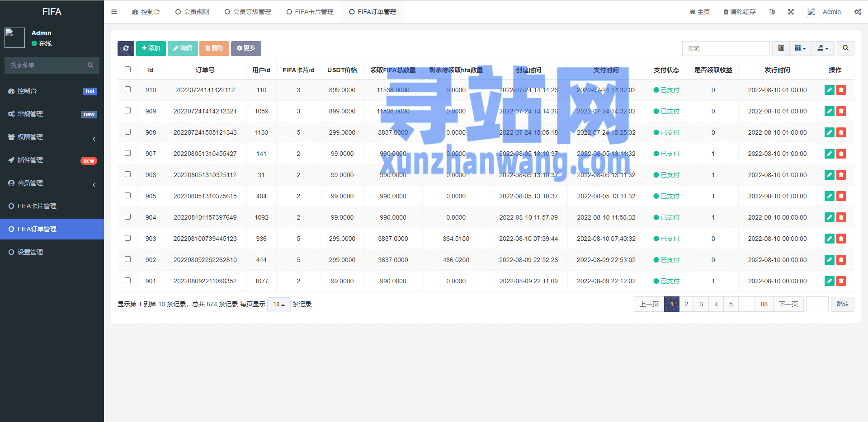Click the edit icon for row 909

(829, 111)
